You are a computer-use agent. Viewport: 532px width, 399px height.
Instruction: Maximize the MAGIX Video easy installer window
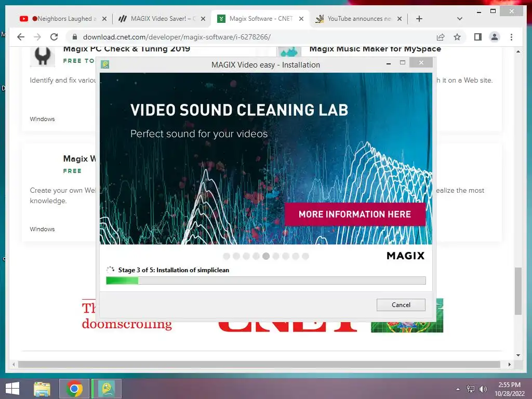tap(403, 63)
